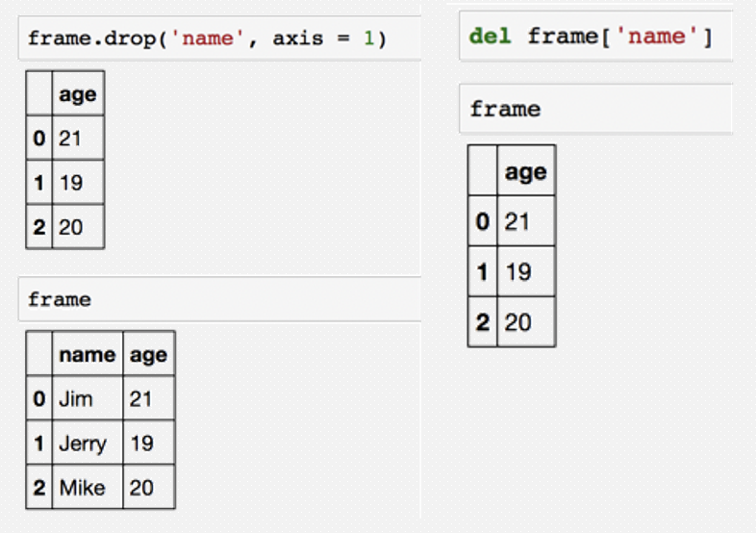
Task: Click the age header beside the name header
Action: coord(148,354)
